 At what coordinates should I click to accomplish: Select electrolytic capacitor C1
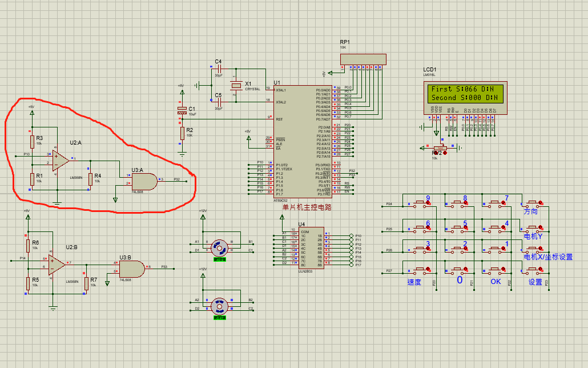[x=182, y=111]
